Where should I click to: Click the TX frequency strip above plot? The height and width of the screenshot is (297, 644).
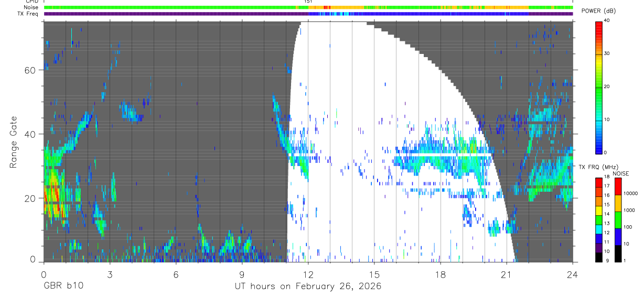(x=308, y=14)
